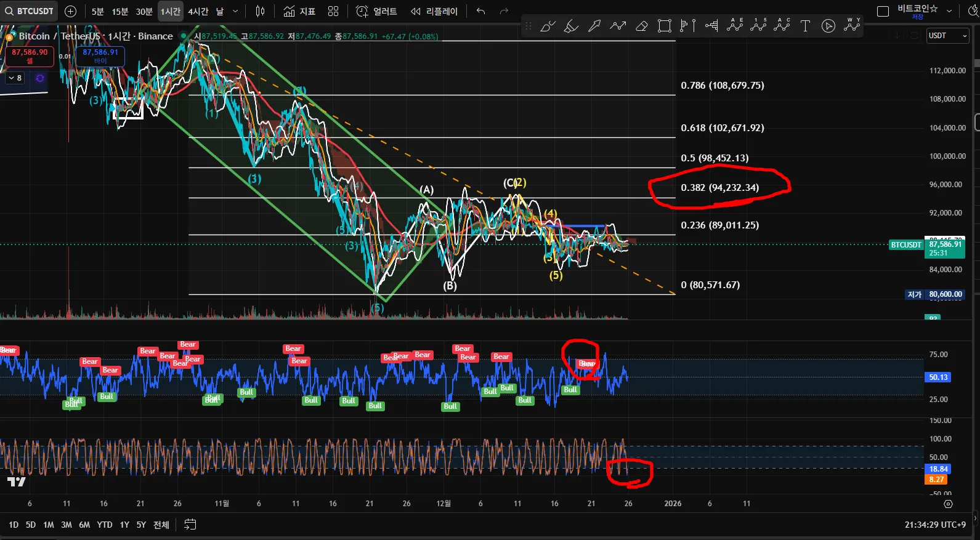Collapse the indicator legend showing 8
This screenshot has height=540, width=980.
pos(15,78)
